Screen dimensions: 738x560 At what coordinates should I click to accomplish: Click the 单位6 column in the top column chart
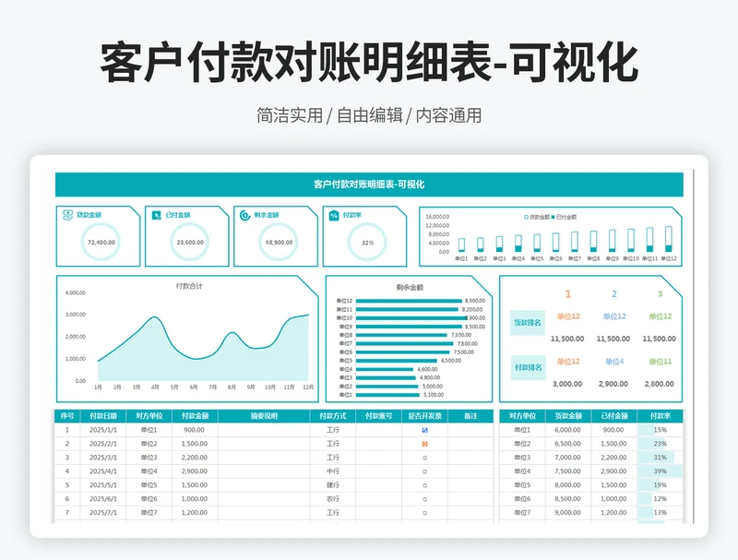[x=555, y=242]
